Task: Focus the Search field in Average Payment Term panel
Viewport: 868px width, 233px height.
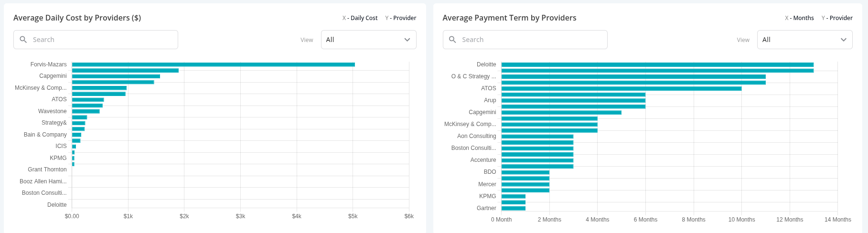Action: [x=525, y=40]
